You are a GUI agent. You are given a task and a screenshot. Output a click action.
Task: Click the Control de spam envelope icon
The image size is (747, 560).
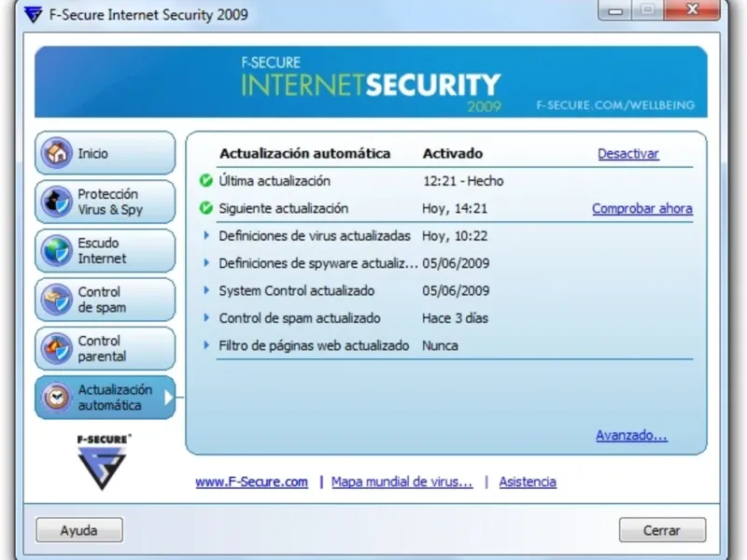point(57,300)
